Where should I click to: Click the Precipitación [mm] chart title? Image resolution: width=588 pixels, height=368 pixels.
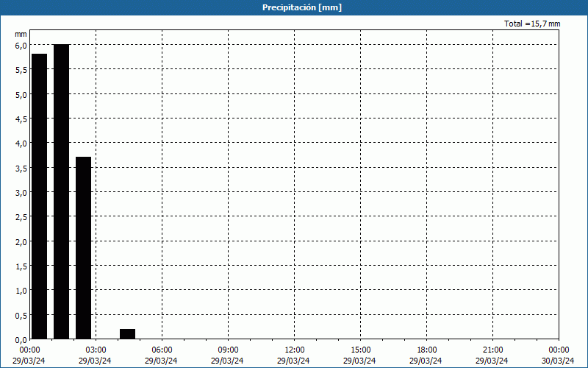pyautogui.click(x=302, y=7)
